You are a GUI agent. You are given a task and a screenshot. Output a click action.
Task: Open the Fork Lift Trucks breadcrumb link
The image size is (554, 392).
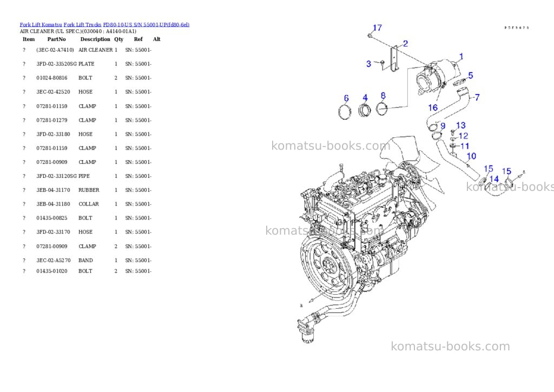click(82, 25)
